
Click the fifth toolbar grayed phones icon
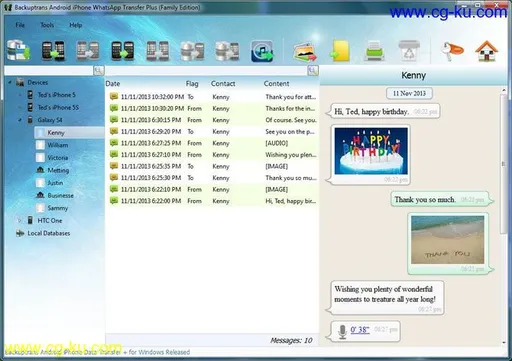click(x=157, y=51)
